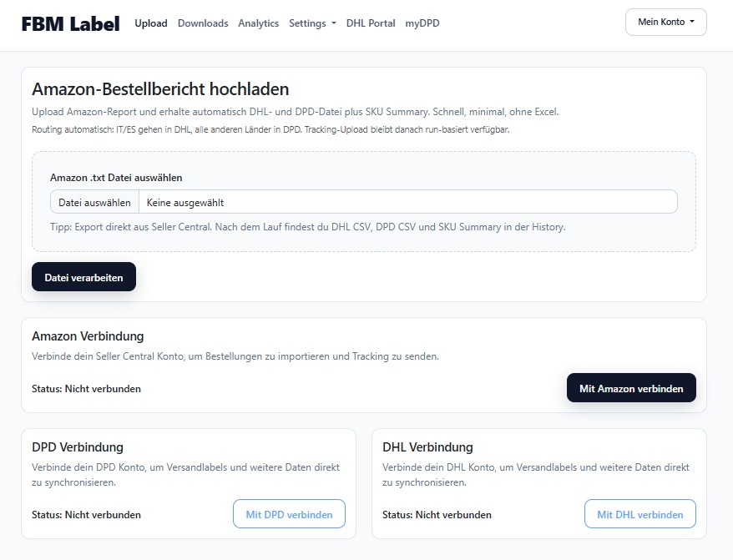Expand the Mein Konto account dropdown
Screen dimensions: 733x560
[665, 22]
